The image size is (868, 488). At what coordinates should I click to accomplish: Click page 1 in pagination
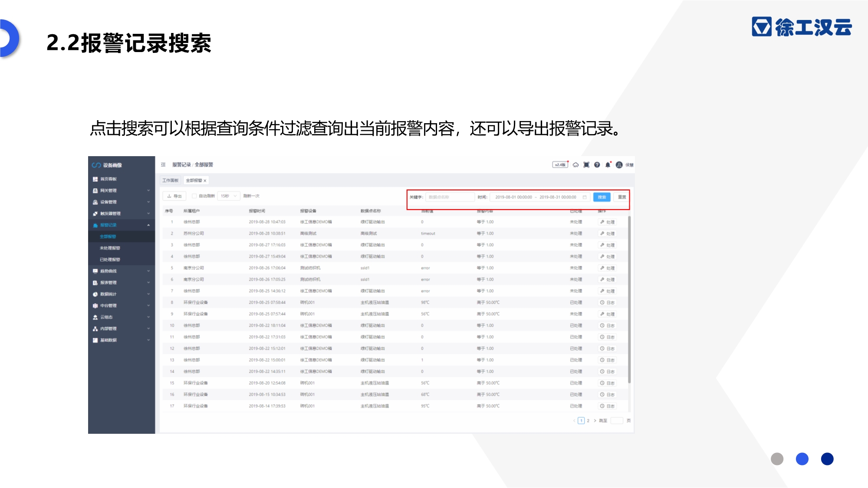click(581, 421)
